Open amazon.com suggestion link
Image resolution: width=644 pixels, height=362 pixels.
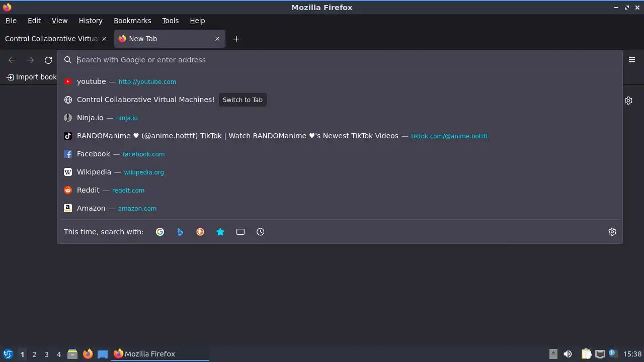click(137, 209)
